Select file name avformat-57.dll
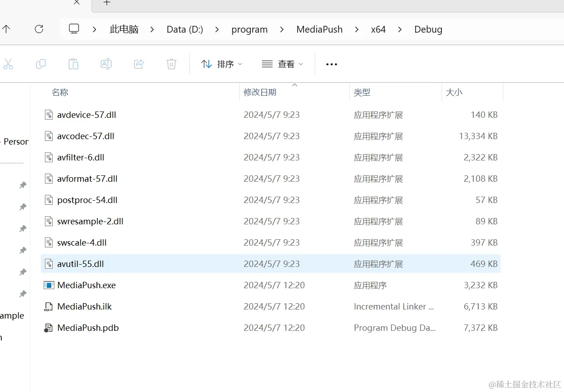This screenshot has height=392, width=564. pos(88,179)
